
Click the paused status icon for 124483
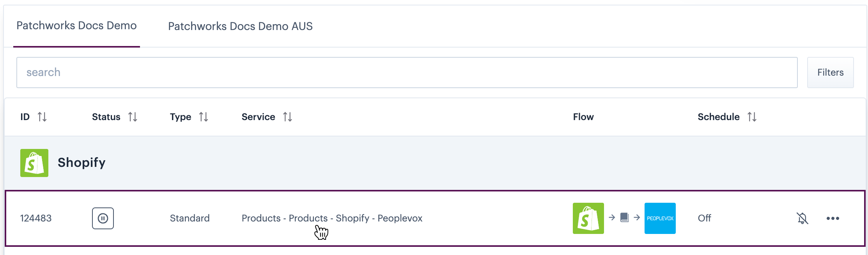[x=103, y=218]
